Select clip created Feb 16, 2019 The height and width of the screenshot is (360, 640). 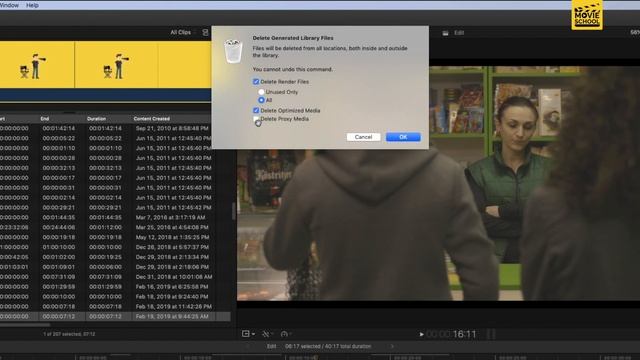(x=115, y=287)
